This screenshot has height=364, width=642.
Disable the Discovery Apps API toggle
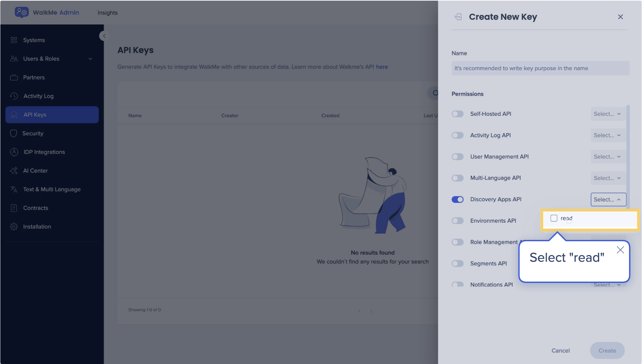coord(457,200)
